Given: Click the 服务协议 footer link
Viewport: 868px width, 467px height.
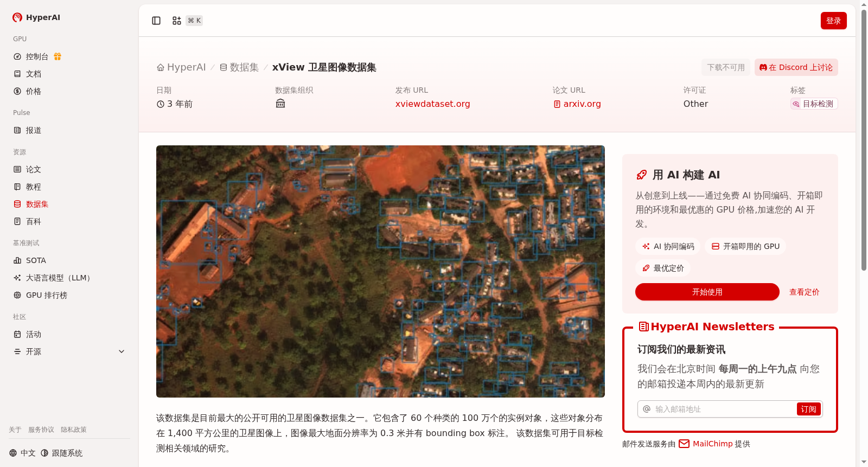Looking at the screenshot, I should (41, 430).
